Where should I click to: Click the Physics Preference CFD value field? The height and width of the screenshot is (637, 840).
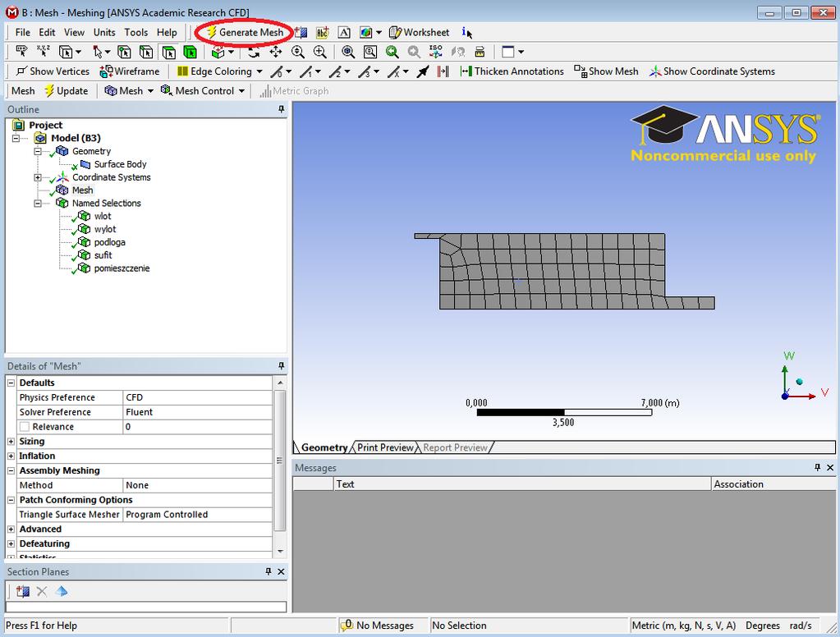(198, 397)
